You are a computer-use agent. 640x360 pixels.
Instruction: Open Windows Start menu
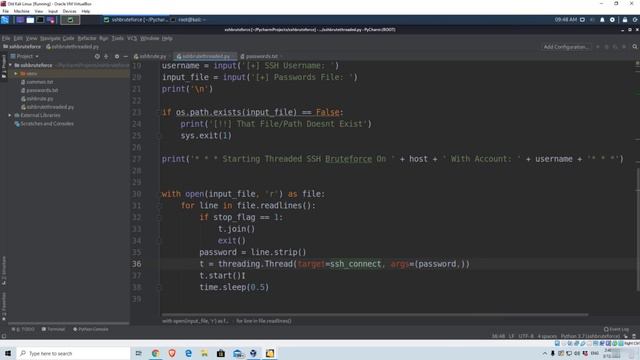(x=8, y=353)
